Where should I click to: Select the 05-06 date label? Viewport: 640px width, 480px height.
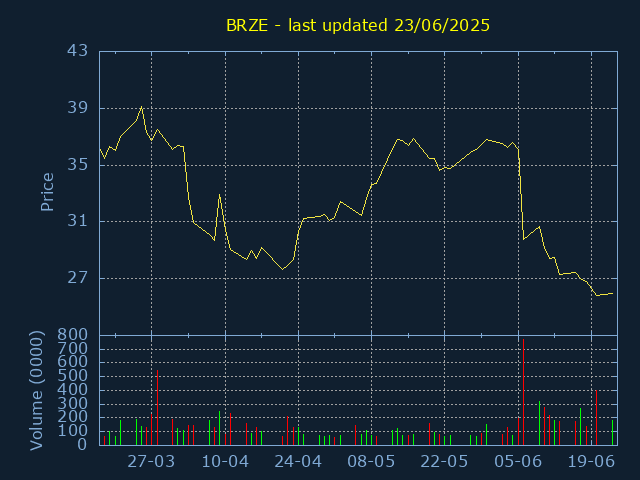coord(518,462)
